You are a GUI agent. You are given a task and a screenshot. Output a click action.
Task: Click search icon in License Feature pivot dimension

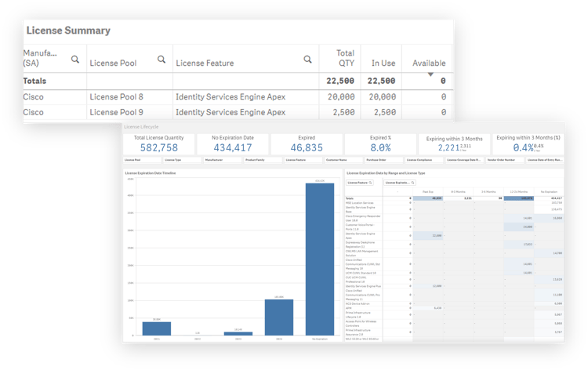coord(370,183)
